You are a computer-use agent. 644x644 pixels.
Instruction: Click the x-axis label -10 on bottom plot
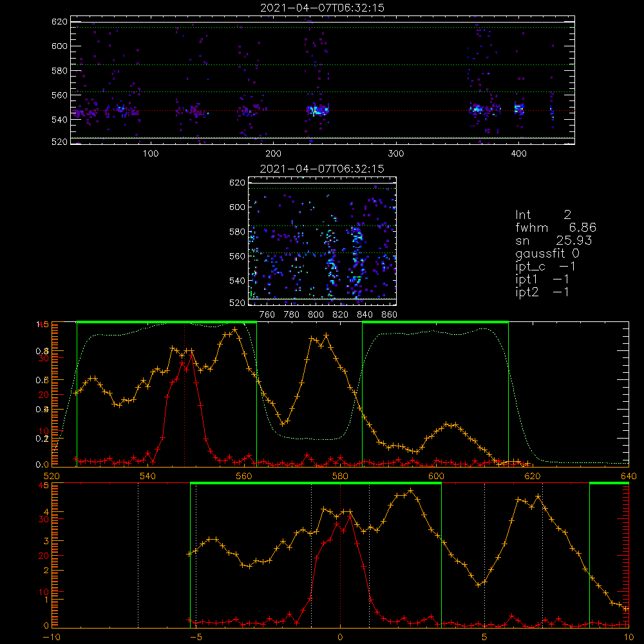(52, 638)
